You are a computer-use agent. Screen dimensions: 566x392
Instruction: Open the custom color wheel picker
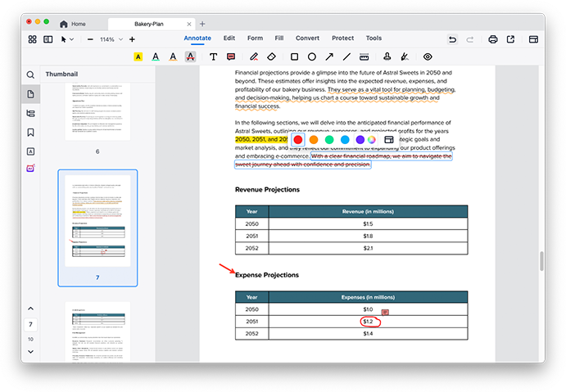point(371,140)
